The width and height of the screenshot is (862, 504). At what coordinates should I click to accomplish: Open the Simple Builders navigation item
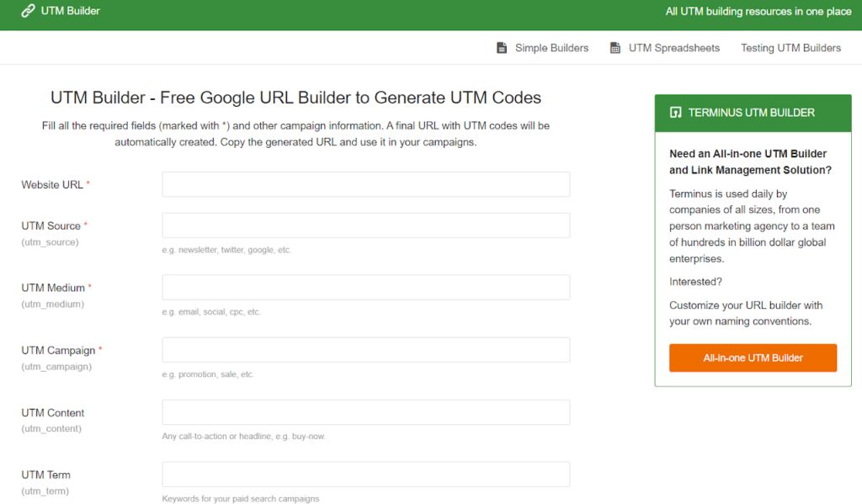[x=551, y=48]
